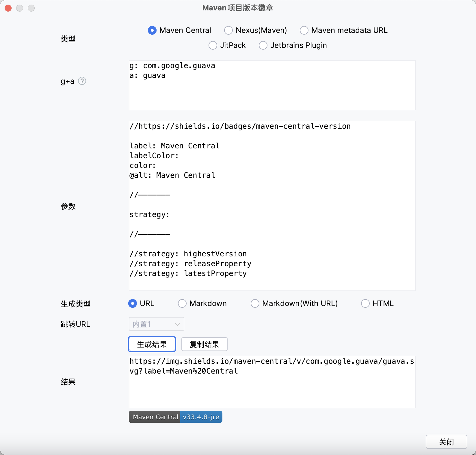Click the yellow minimize window button
Viewport: 476px width, 455px height.
(x=20, y=8)
